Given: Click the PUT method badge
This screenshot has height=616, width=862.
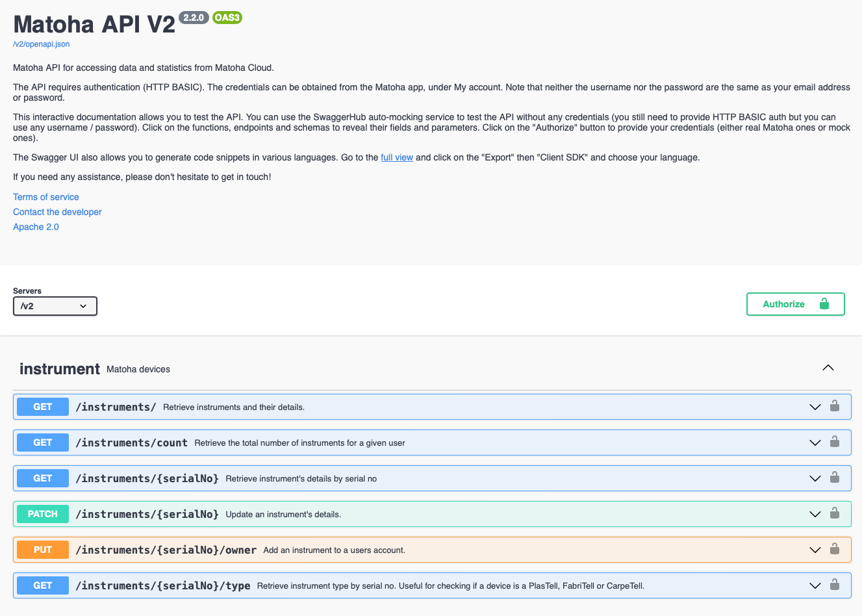Looking at the screenshot, I should click(43, 550).
